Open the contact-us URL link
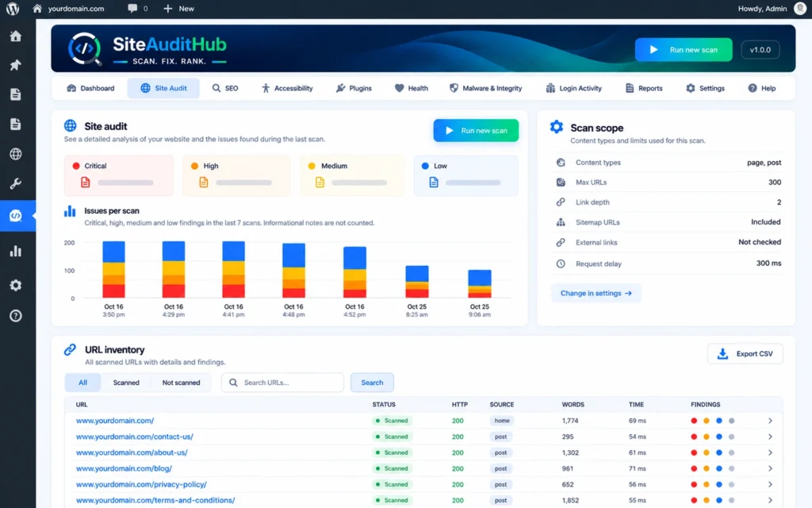Image resolution: width=812 pixels, height=508 pixels. click(x=135, y=437)
